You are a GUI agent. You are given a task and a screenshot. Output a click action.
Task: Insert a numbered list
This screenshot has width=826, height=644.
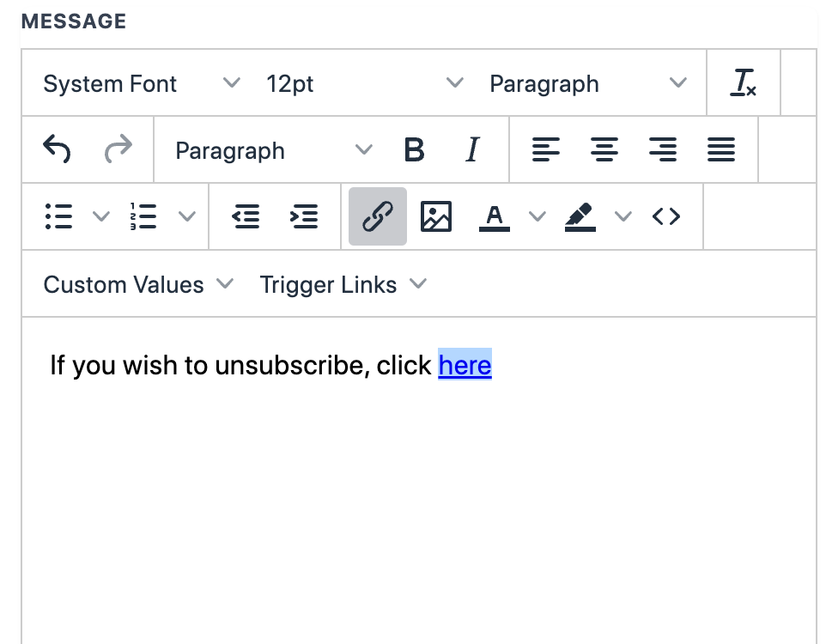[x=143, y=216]
